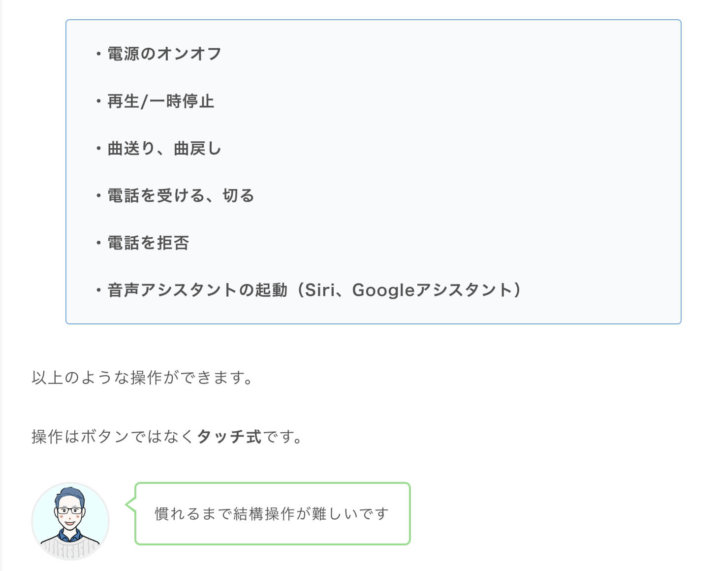Click the word Siri in the list
This screenshot has height=571, width=720.
(321, 290)
